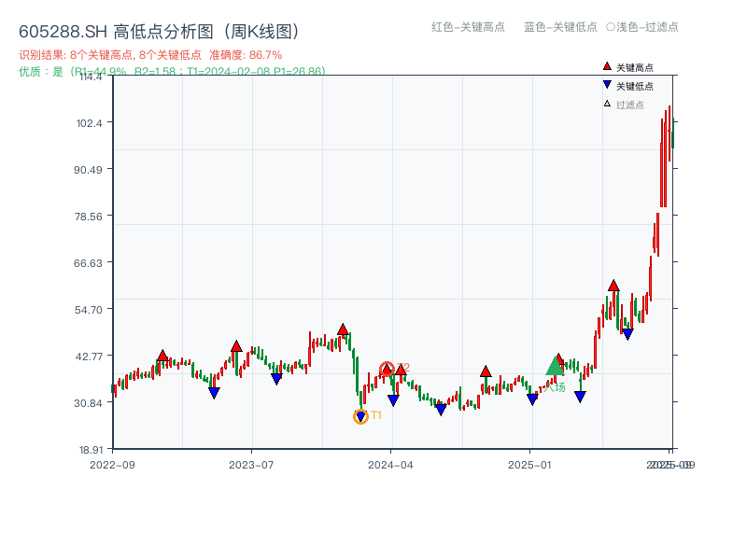Toggle the 关键低点 legend entry
The height and width of the screenshot is (560, 747).
[x=628, y=86]
